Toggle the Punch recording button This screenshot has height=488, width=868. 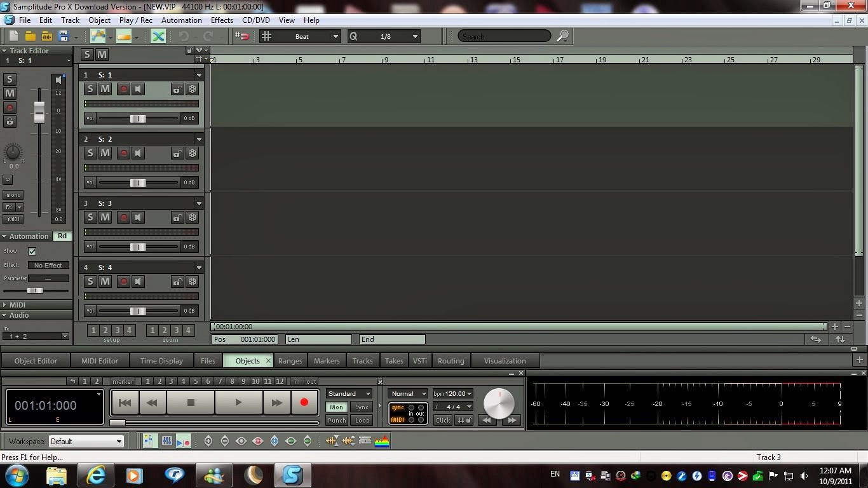click(337, 420)
